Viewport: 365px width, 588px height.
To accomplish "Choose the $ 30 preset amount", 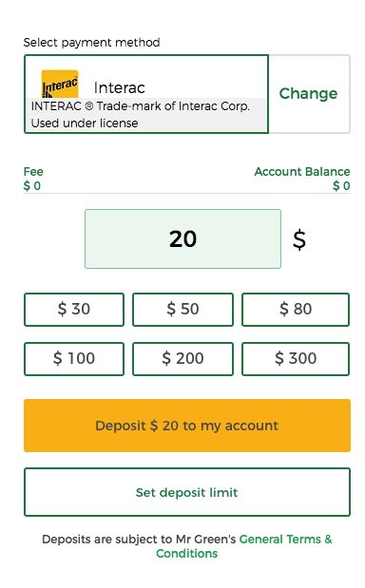I will pyautogui.click(x=74, y=310).
